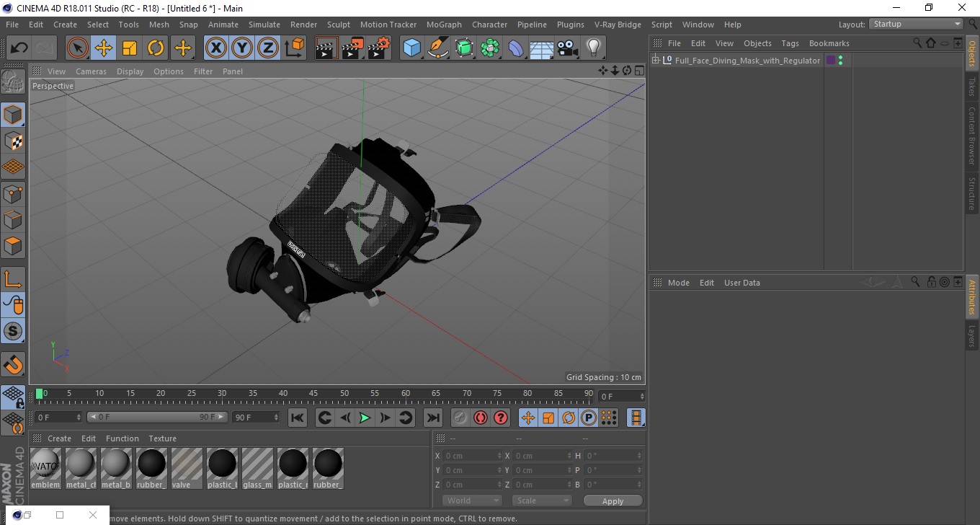Switch to Model mode

13,115
